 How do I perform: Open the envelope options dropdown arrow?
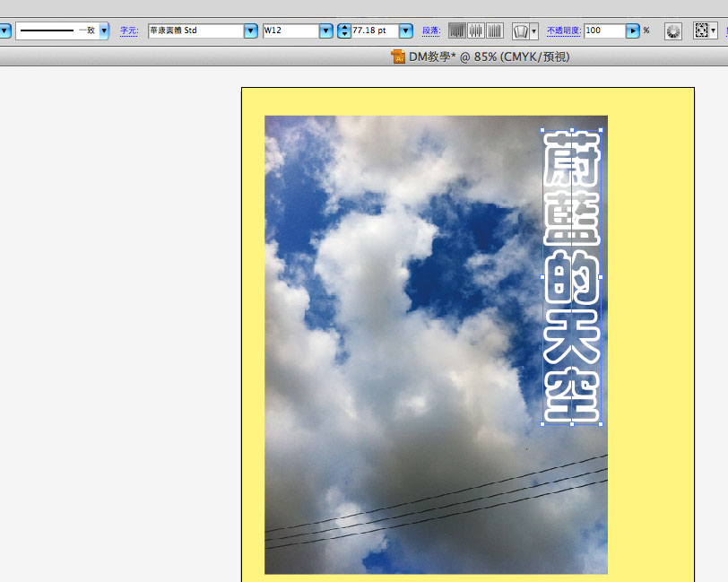click(534, 31)
